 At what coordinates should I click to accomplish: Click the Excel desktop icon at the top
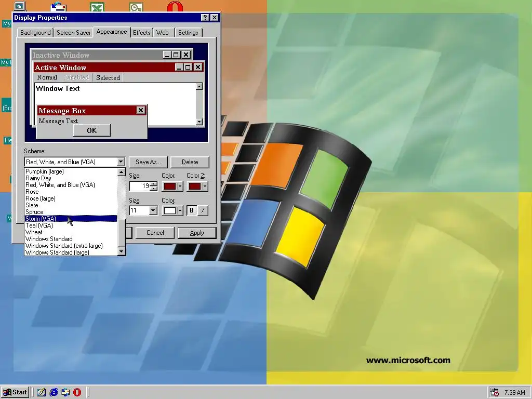[x=97, y=7]
